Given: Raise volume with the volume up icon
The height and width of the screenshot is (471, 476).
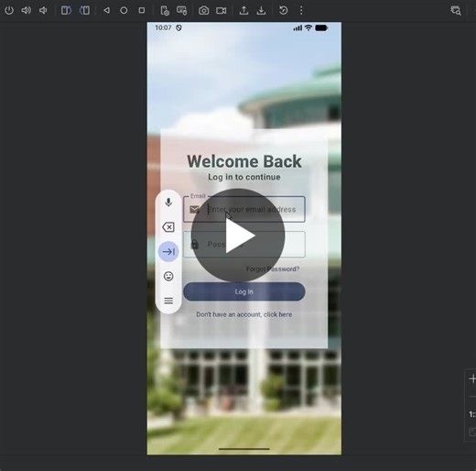Looking at the screenshot, I should [27, 10].
